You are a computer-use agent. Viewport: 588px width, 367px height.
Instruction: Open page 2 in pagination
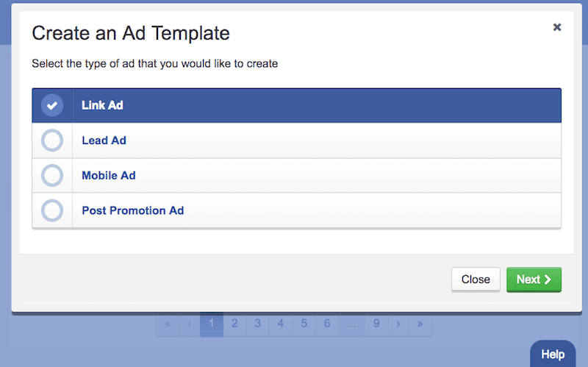[234, 323]
